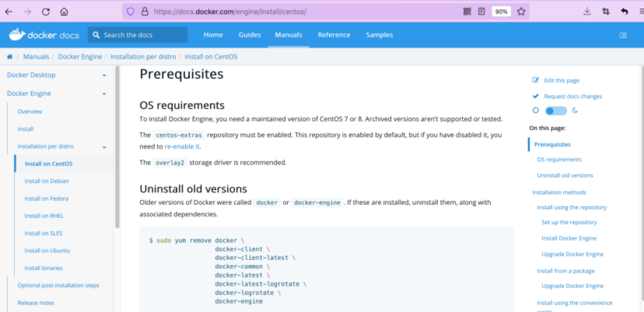Image resolution: width=644 pixels, height=312 pixels.
Task: Collapse Installation per distro sidebar arrow
Action: (104, 147)
